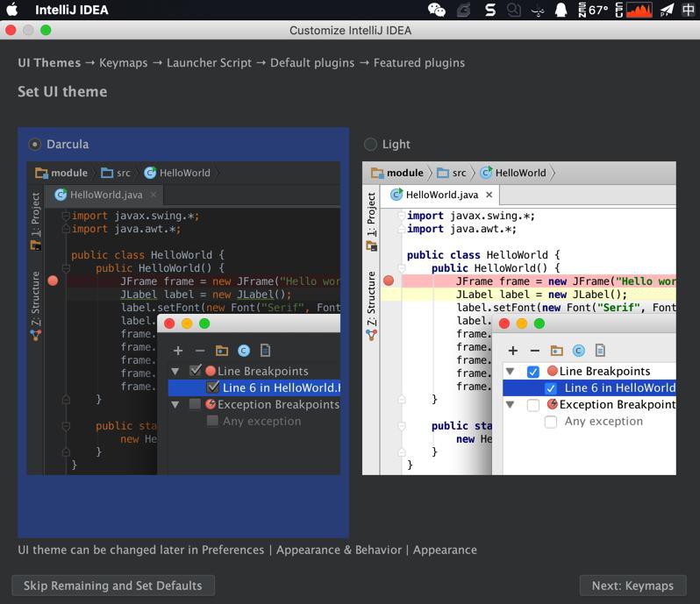Click the CPU activity graph icon
Viewport: 700px width, 604px height.
point(639,10)
